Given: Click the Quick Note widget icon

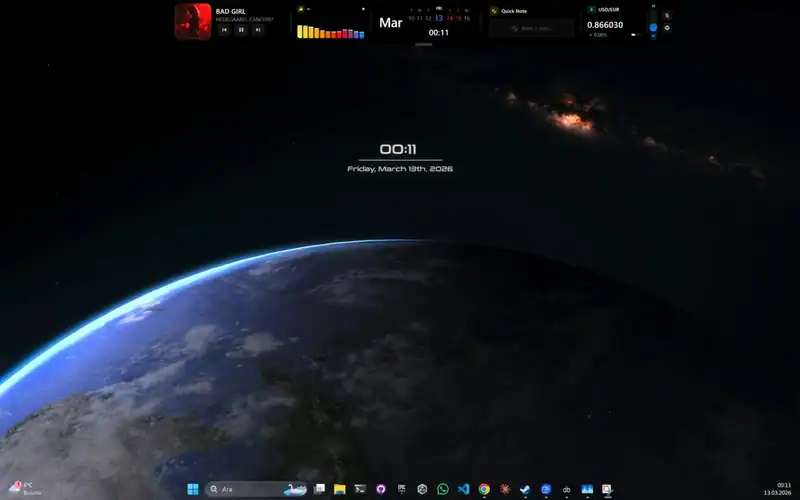Looking at the screenshot, I should point(493,11).
